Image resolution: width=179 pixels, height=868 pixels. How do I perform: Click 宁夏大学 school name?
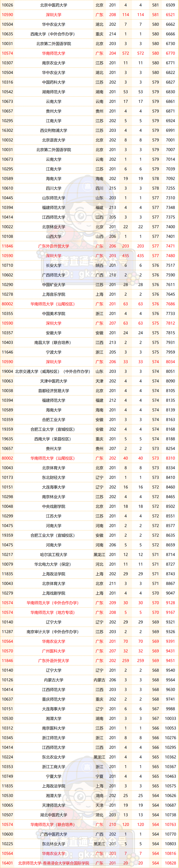54,777
